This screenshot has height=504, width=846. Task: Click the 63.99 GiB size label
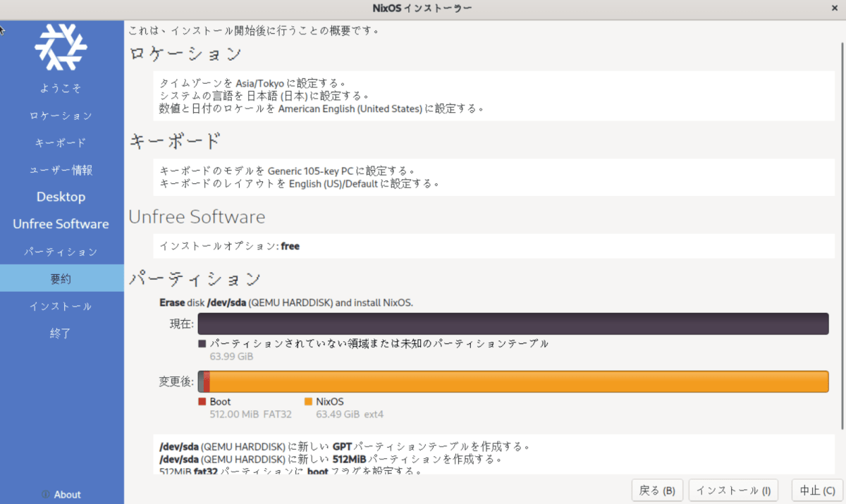tap(231, 357)
